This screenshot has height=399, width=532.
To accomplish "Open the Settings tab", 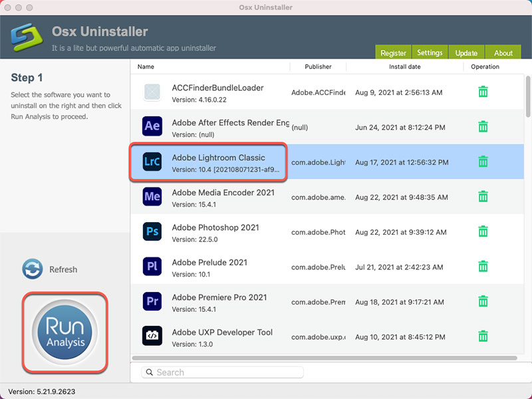I will click(430, 52).
